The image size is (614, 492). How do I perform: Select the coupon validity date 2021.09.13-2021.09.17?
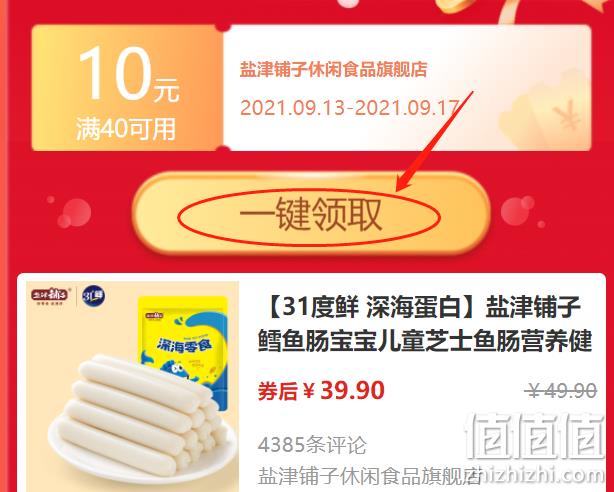tap(349, 107)
